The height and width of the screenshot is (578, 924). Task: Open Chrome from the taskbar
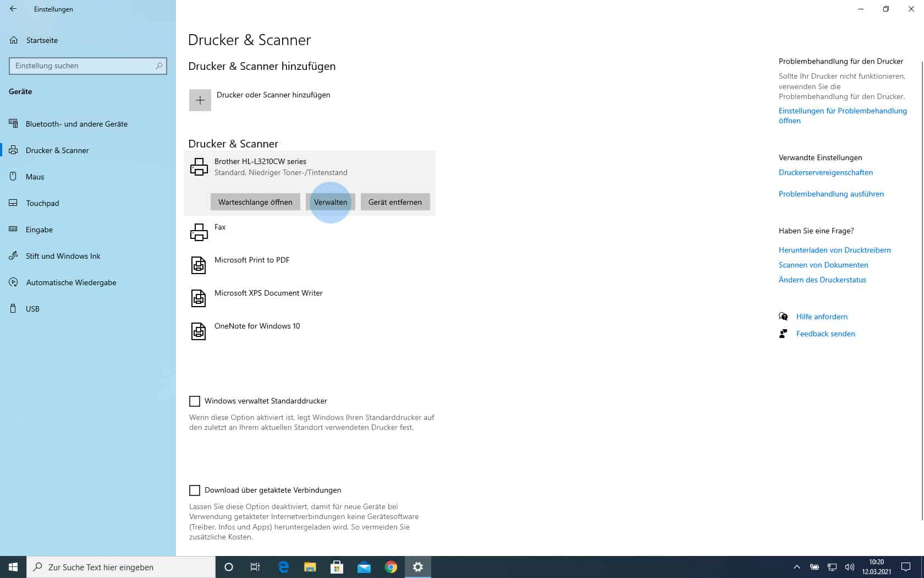(391, 567)
